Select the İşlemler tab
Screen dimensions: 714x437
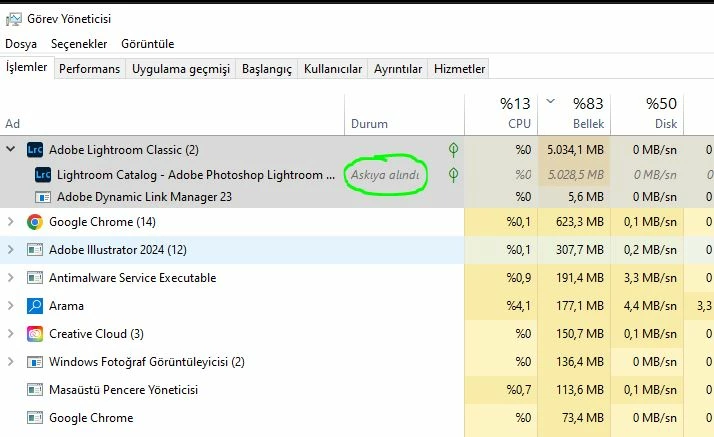[x=26, y=67]
